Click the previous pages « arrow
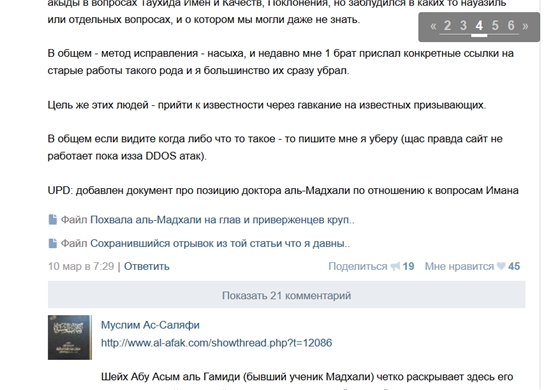 [433, 26]
